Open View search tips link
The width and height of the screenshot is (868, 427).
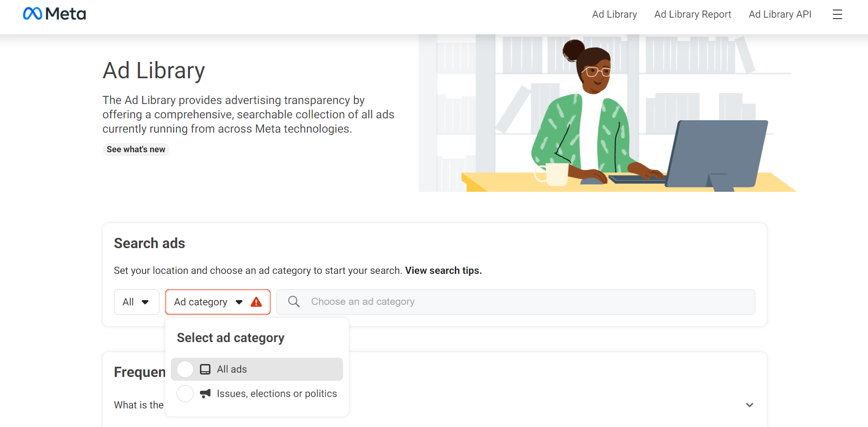443,271
